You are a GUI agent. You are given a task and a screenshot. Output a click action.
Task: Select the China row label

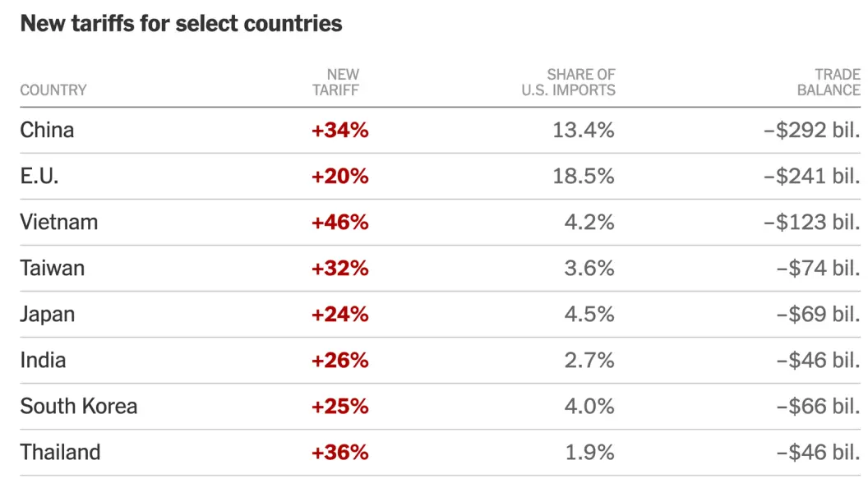coord(47,131)
